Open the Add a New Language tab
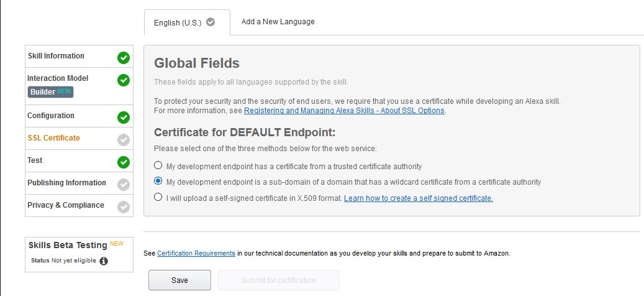 pos(278,22)
